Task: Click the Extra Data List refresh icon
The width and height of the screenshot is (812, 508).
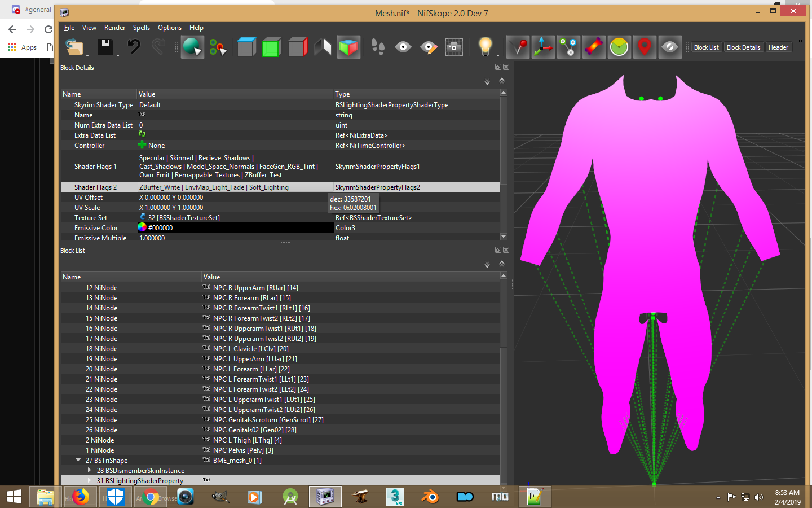Action: click(x=142, y=134)
